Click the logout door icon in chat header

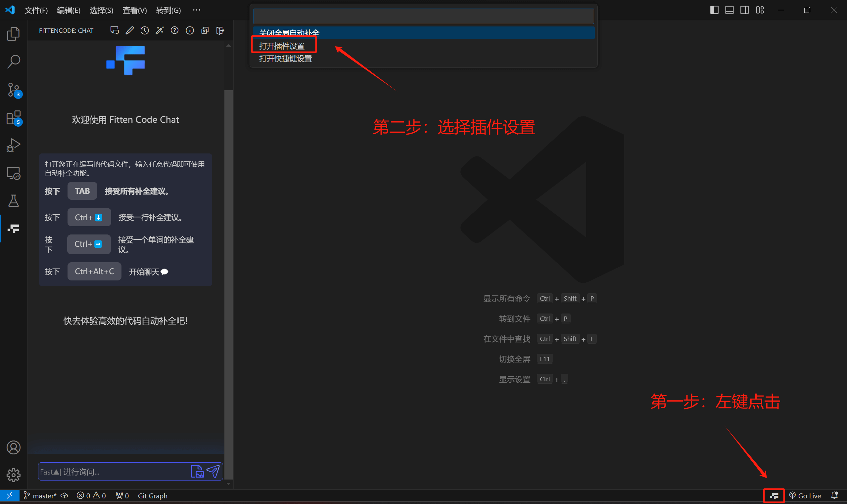point(220,30)
